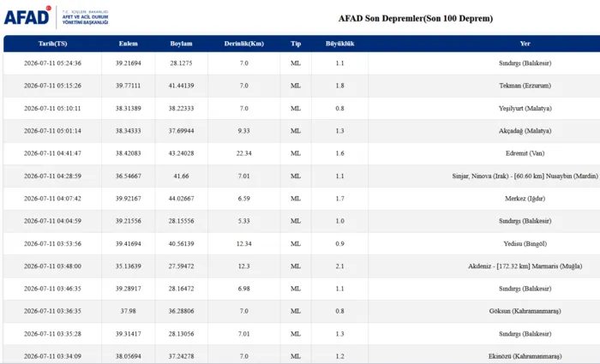Click the Boylam column header
Viewport: 600px width, 364px height.
click(x=181, y=44)
